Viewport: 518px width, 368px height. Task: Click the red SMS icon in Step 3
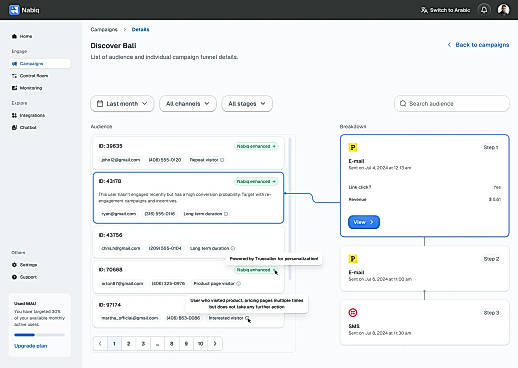[x=353, y=313]
